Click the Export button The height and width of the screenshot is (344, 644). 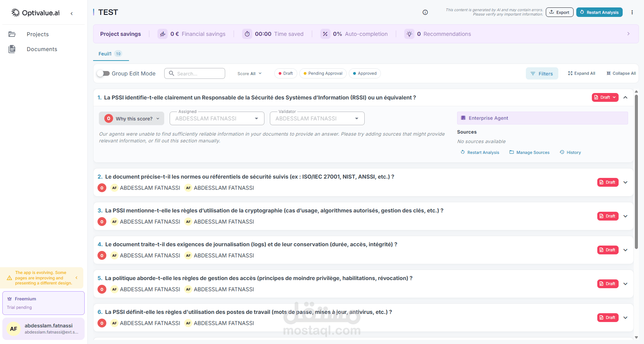559,12
